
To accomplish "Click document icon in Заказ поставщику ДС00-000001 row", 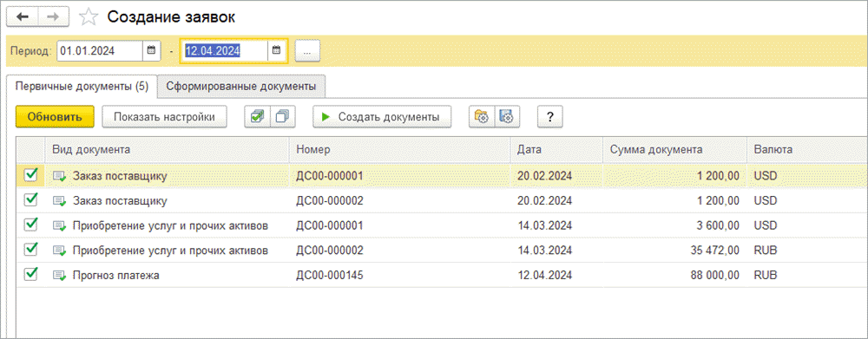I will [59, 176].
